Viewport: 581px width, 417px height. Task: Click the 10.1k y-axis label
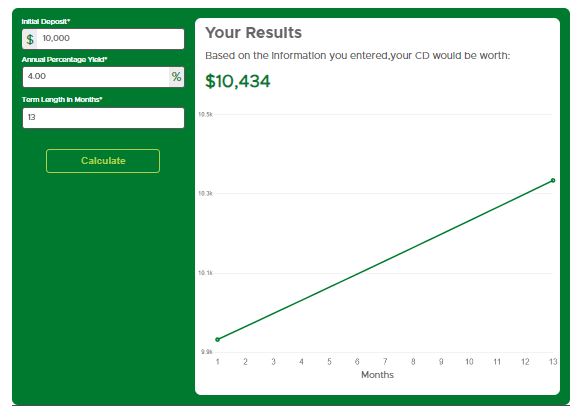tap(206, 273)
